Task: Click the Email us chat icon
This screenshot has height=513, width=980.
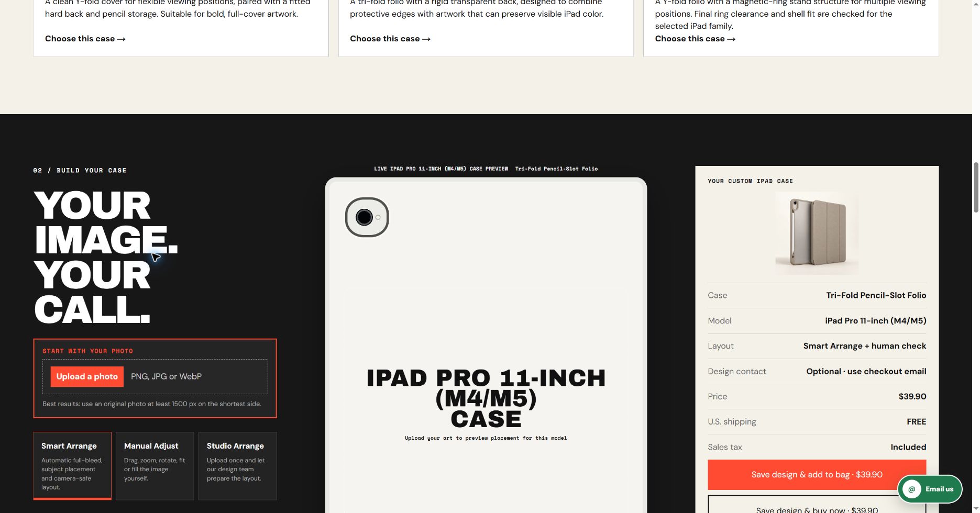Action: pyautogui.click(x=911, y=489)
